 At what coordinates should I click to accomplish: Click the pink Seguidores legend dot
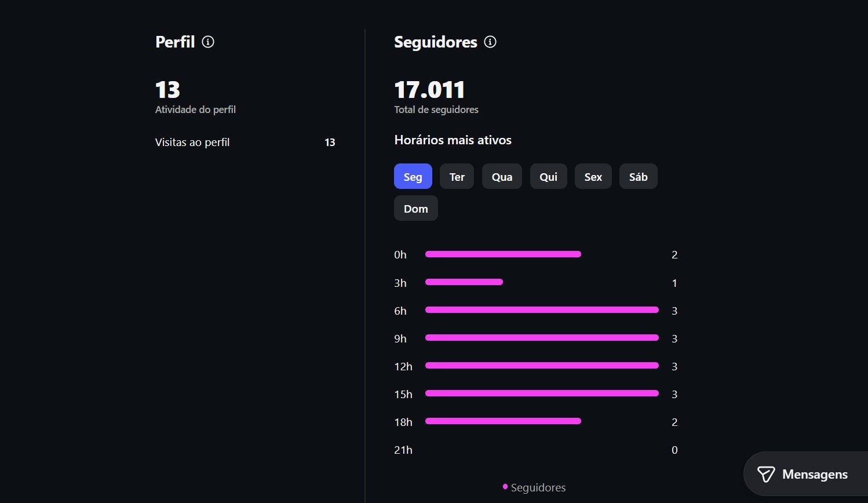click(505, 487)
